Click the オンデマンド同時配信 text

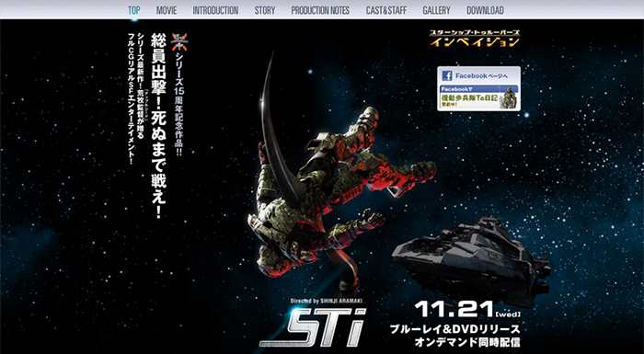[467, 342]
